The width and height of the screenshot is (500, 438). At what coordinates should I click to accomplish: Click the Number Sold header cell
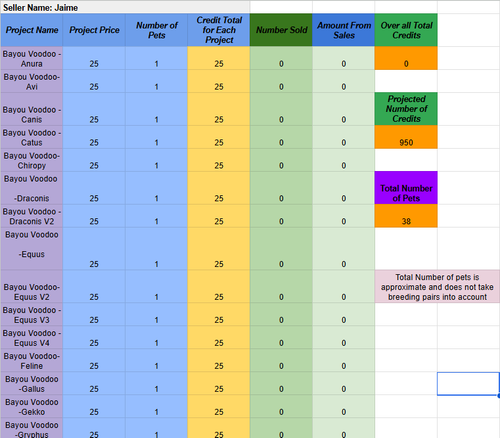point(281,30)
